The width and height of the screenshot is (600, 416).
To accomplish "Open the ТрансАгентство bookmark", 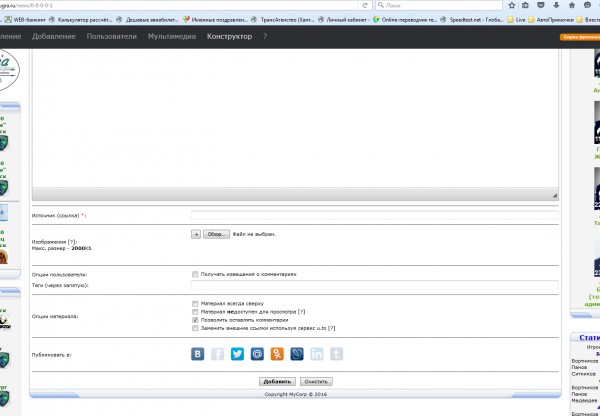I will pyautogui.click(x=283, y=20).
